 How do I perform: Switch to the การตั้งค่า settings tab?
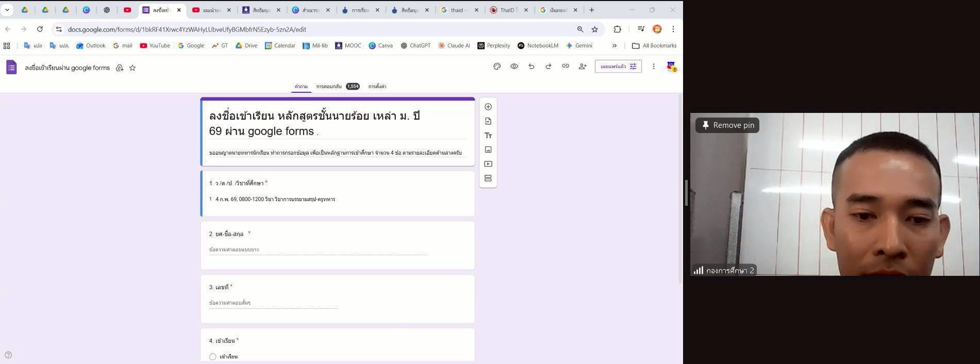(377, 87)
